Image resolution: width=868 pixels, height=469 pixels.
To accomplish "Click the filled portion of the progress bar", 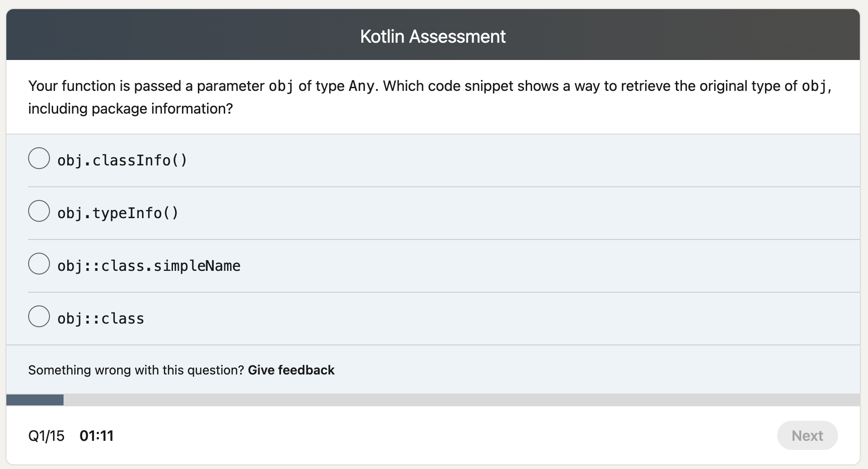I will click(34, 399).
